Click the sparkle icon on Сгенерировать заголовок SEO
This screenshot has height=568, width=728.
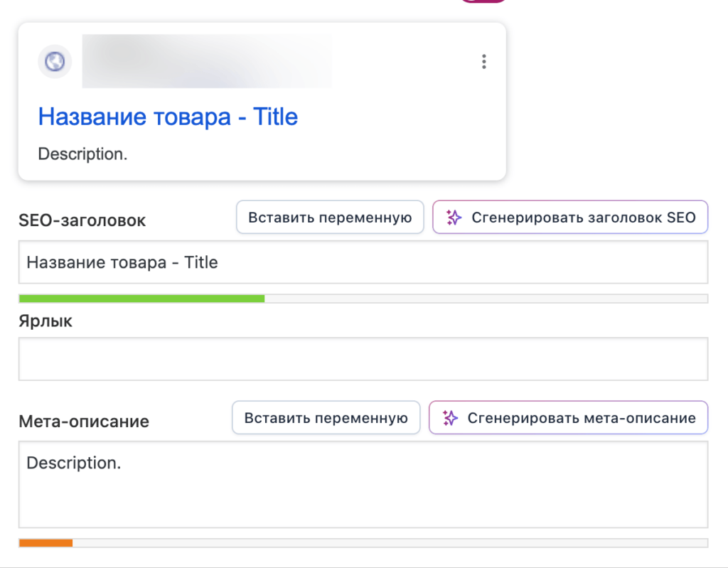[x=454, y=218]
